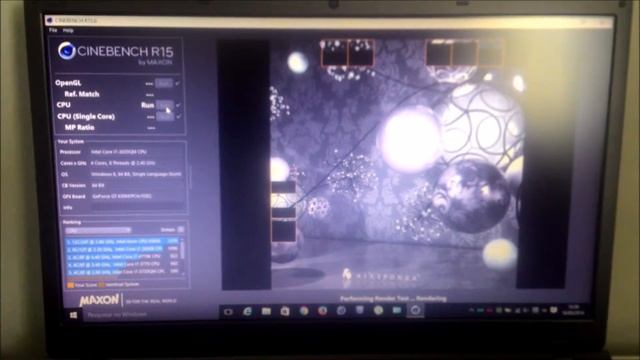640x360 pixels.
Task: Click the CPU test Run button
Action: point(164,105)
